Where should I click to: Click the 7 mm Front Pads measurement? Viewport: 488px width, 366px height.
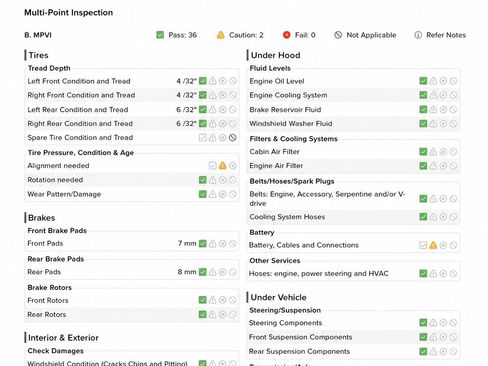187,244
